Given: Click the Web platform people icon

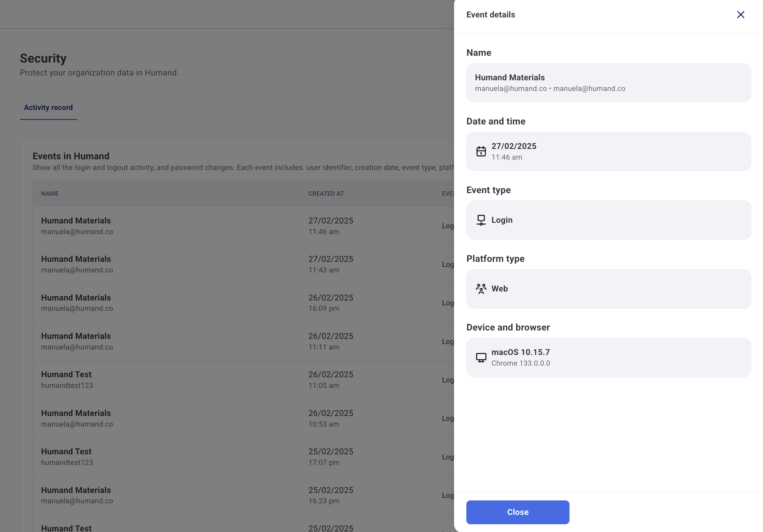Looking at the screenshot, I should click(x=481, y=289).
